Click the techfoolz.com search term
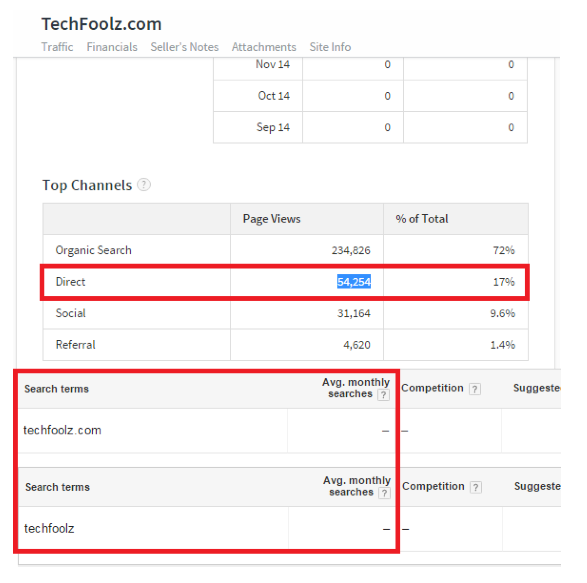The image size is (587, 583). coord(62,430)
